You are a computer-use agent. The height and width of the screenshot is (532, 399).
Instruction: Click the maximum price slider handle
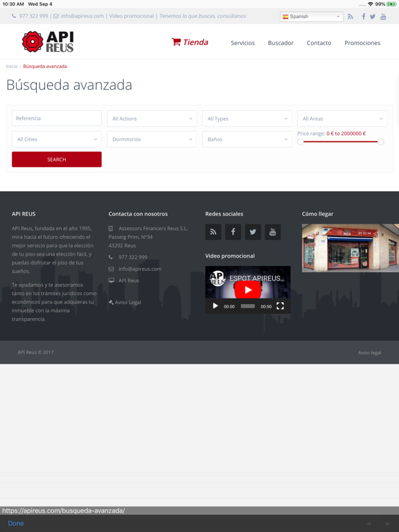coord(381,142)
